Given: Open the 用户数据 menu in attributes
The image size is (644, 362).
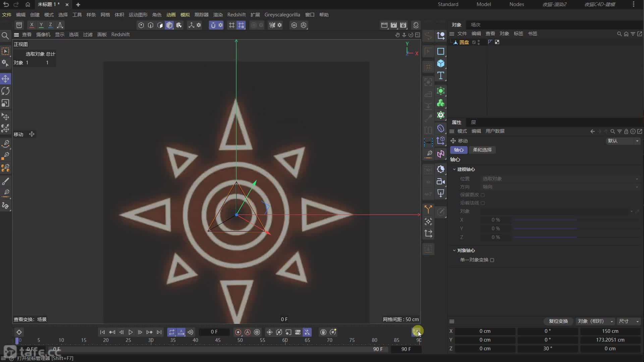Looking at the screenshot, I should click(x=495, y=131).
